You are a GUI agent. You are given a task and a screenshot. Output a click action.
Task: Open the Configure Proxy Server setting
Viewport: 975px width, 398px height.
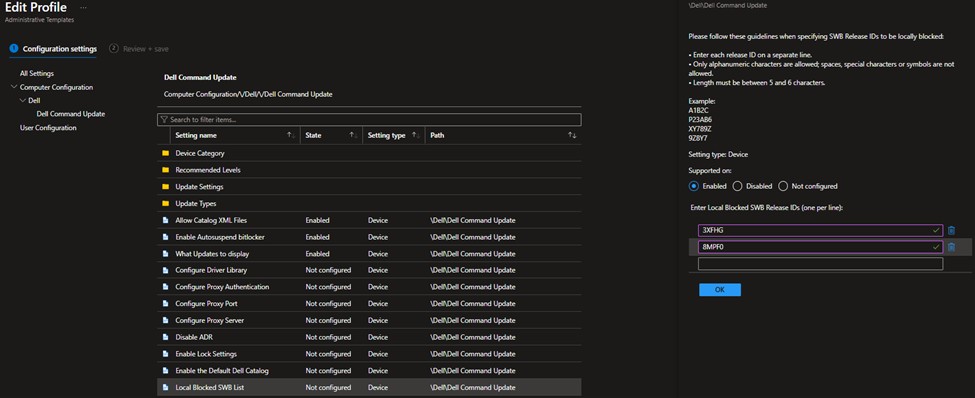[x=210, y=321]
